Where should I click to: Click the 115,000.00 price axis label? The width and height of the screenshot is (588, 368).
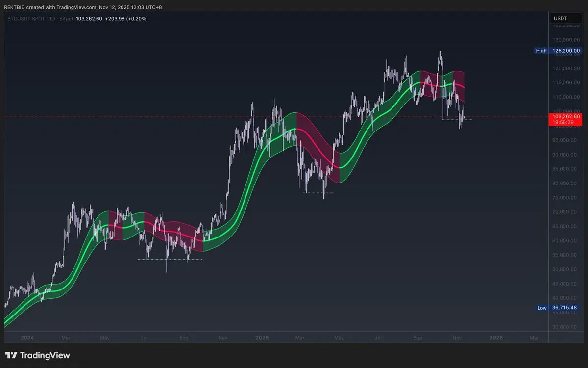(x=565, y=83)
